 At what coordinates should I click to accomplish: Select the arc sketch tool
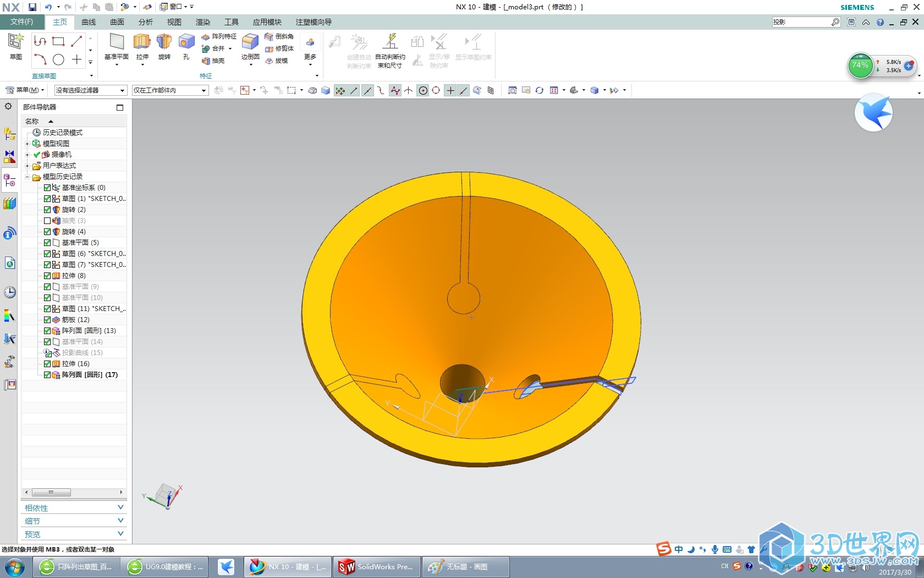click(x=40, y=59)
